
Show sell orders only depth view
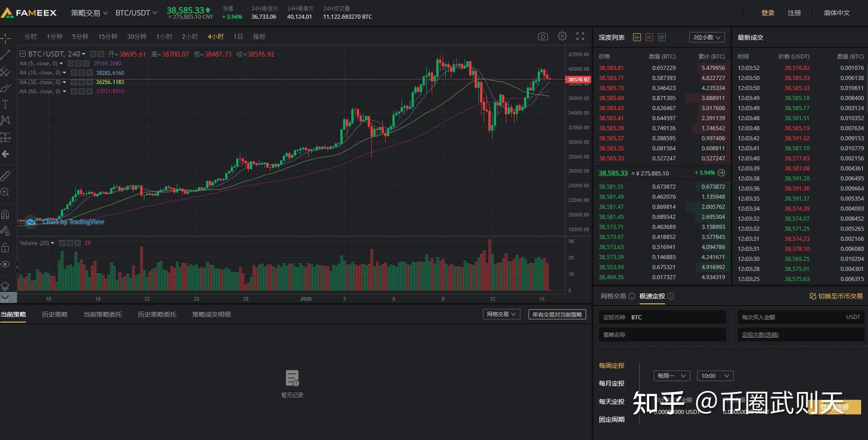[649, 37]
